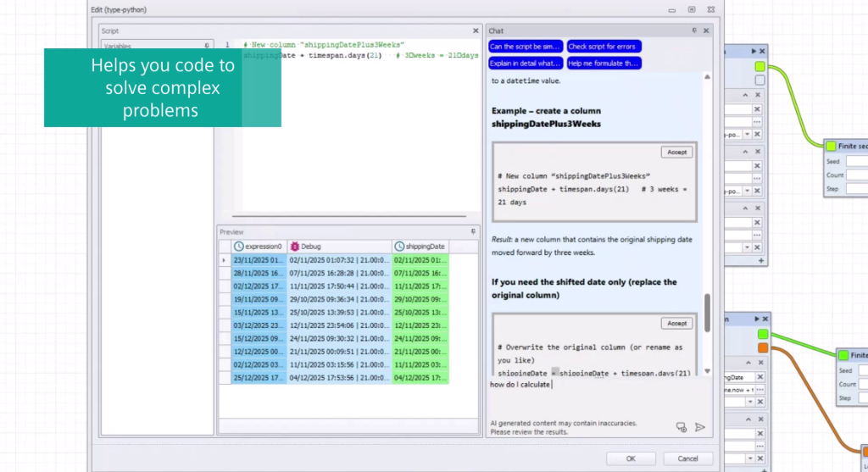This screenshot has height=472, width=868.
Task: Click the script line 'shippingDate + timespan.days(21)'
Action: [x=313, y=55]
